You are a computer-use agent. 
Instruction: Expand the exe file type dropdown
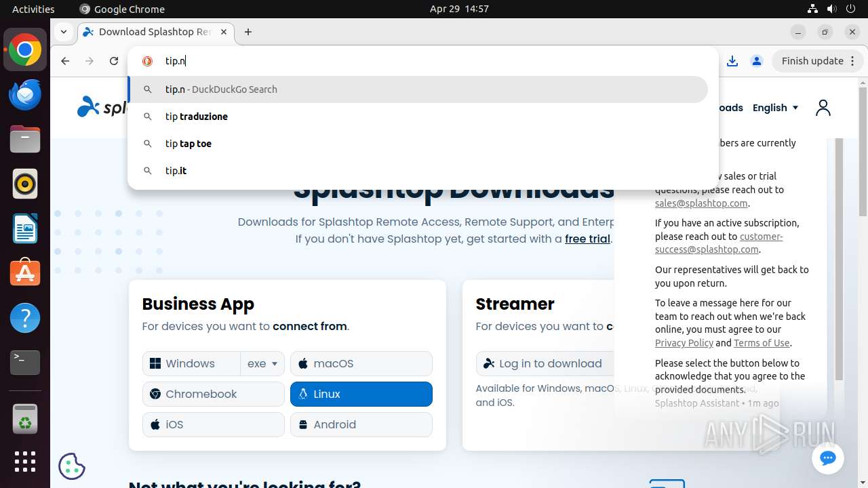(x=262, y=363)
